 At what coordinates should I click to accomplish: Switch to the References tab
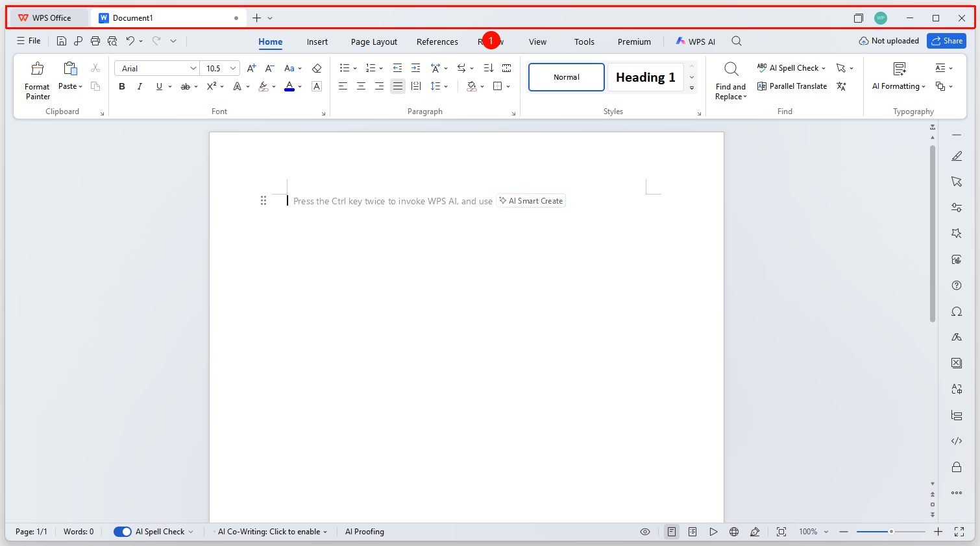pos(437,42)
